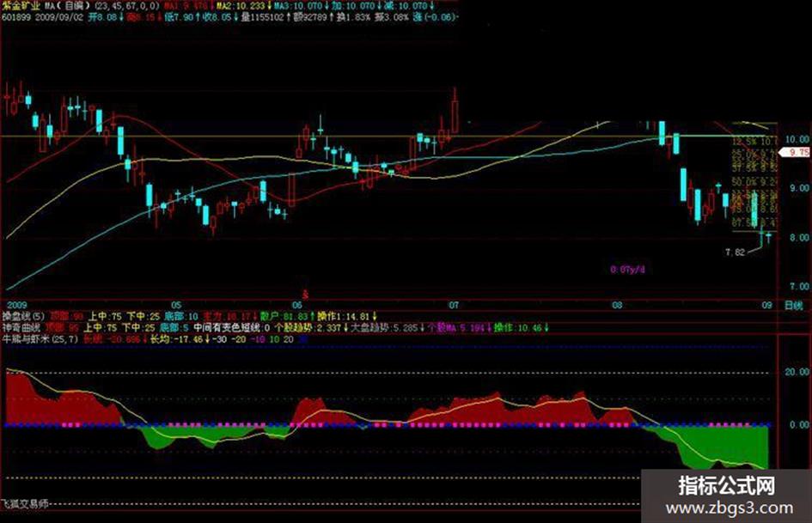The image size is (812, 523).
Task: Click the 飞狐交易师 label at bottom left
Action: pyautogui.click(x=26, y=503)
